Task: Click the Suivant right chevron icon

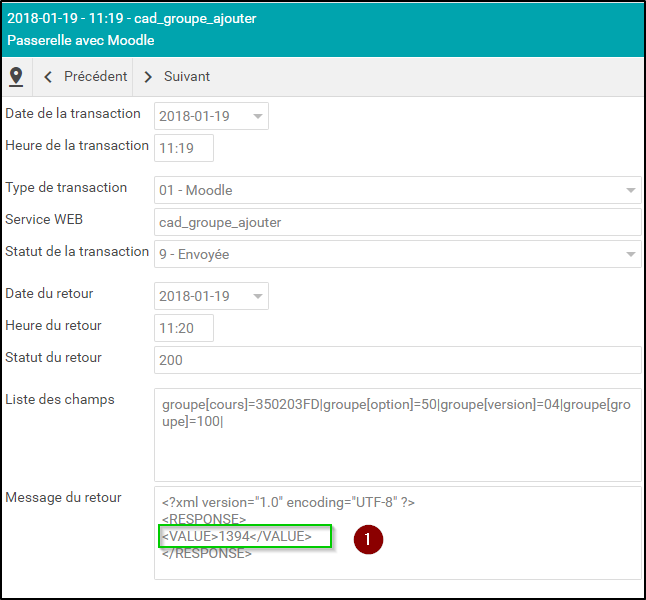Action: click(x=149, y=77)
